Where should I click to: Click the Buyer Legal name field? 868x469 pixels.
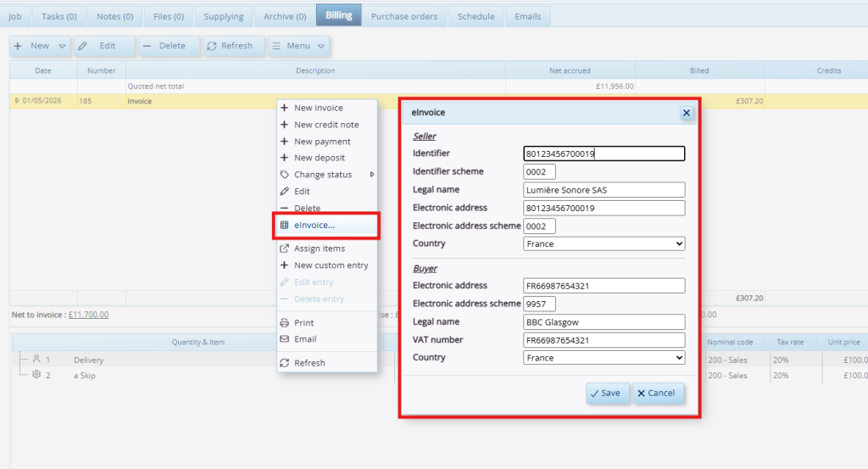click(604, 321)
